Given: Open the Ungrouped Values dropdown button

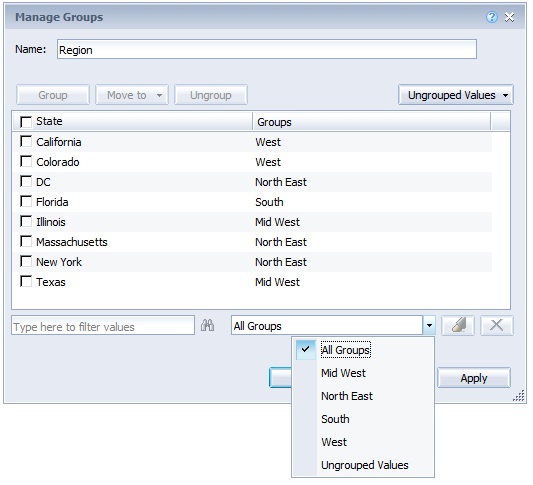Looking at the screenshot, I should (456, 95).
